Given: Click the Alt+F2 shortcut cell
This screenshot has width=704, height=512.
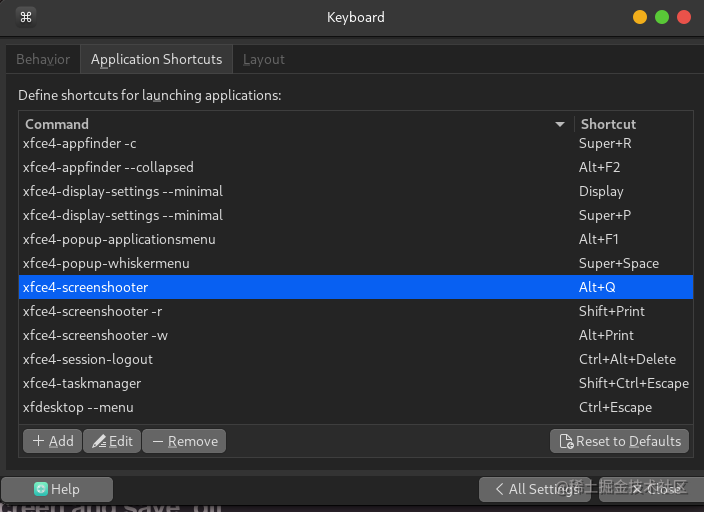Looking at the screenshot, I should tap(599, 168).
